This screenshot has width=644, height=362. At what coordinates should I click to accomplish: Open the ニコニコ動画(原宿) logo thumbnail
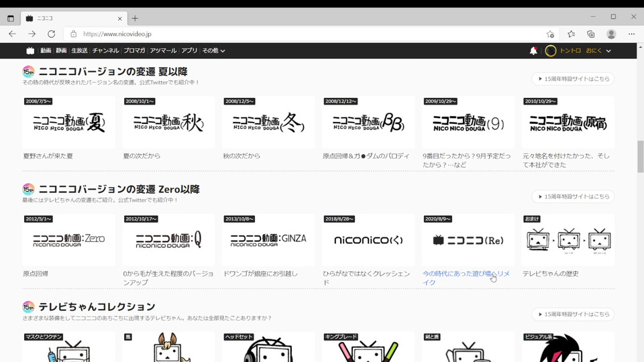pos(568,122)
